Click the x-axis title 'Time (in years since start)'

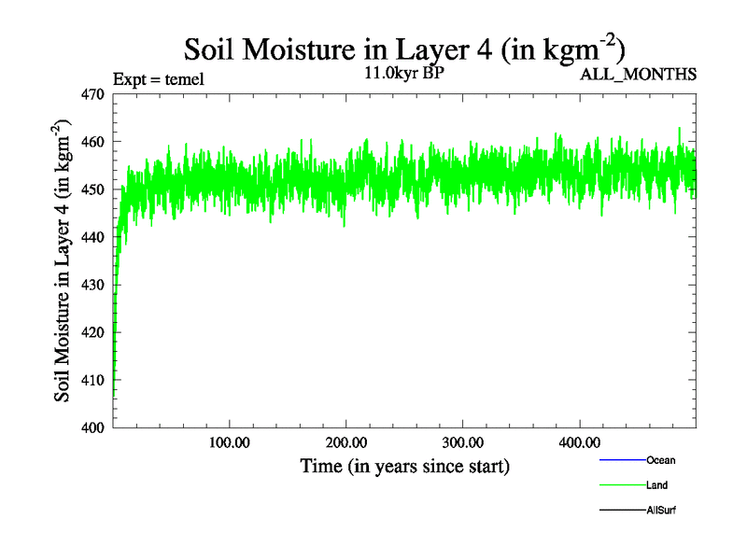click(404, 466)
